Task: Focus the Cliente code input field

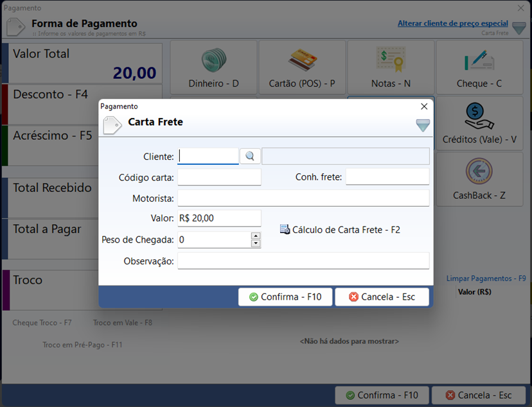Action: coord(208,156)
